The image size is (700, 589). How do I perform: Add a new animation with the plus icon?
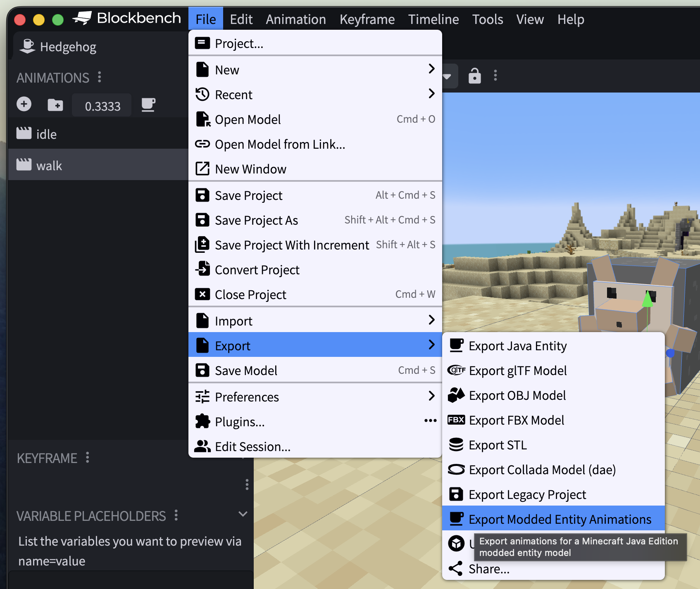pos(24,104)
